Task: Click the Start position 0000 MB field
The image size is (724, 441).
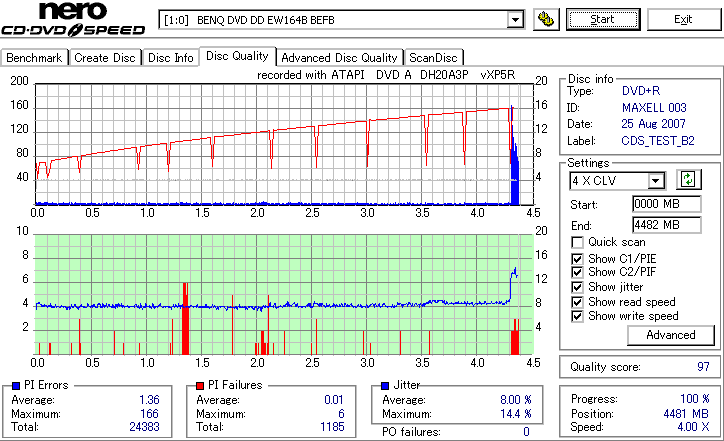Action: pos(666,204)
